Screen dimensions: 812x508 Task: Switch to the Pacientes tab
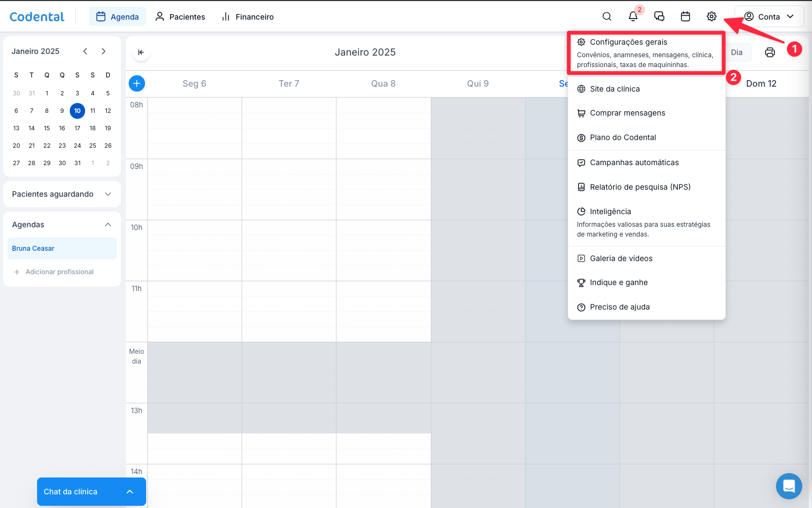click(180, 17)
